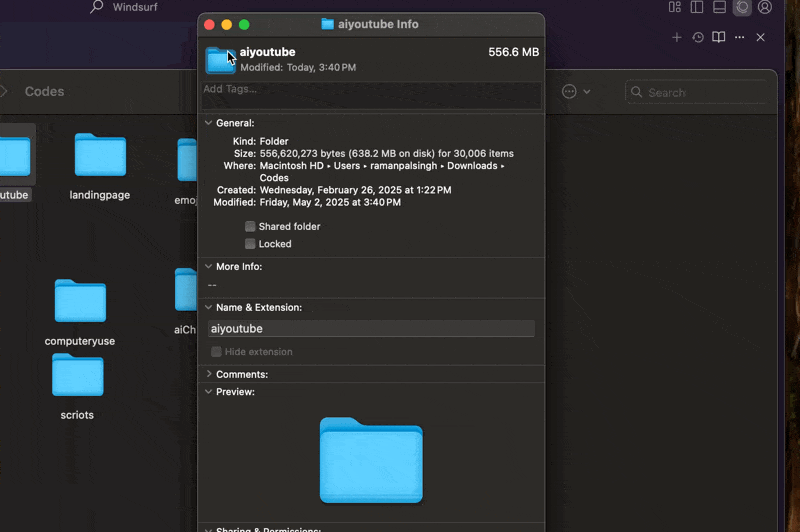Click the Add Tags field
800x532 pixels.
(370, 90)
